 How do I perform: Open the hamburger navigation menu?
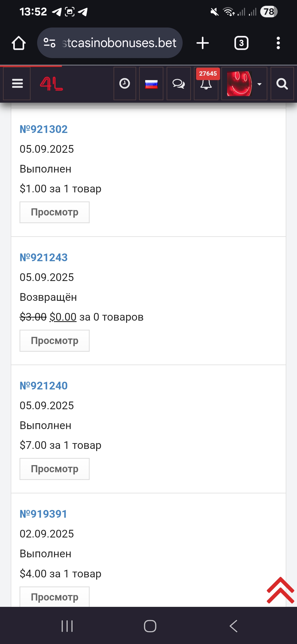click(x=17, y=83)
